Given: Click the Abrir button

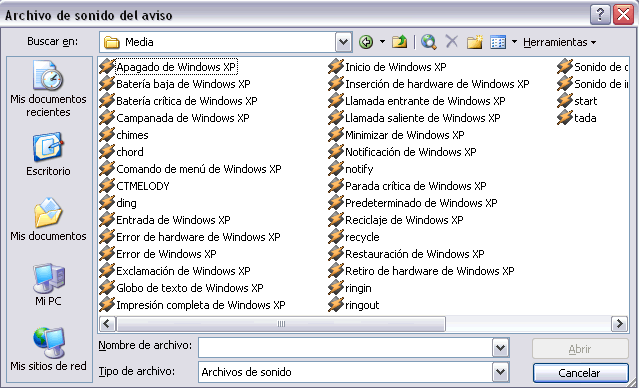Looking at the screenshot, I should click(x=580, y=349).
